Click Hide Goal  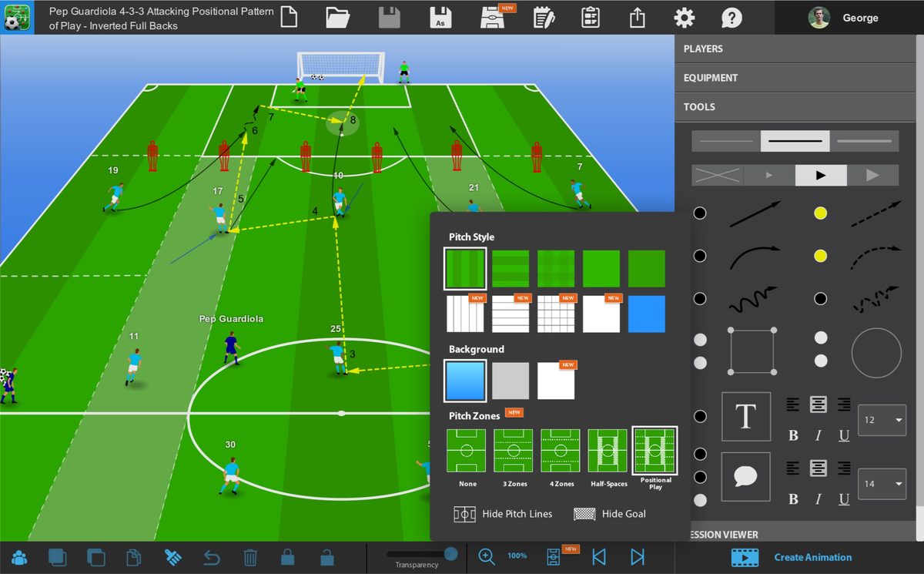tap(610, 514)
